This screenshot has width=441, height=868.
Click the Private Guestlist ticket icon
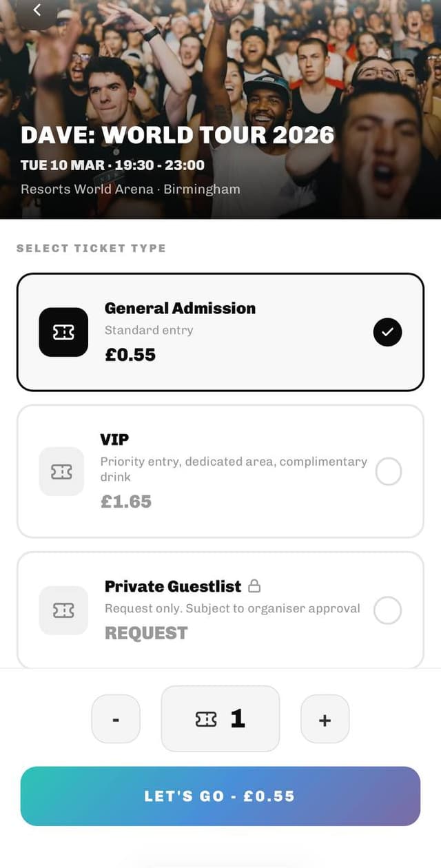63,610
